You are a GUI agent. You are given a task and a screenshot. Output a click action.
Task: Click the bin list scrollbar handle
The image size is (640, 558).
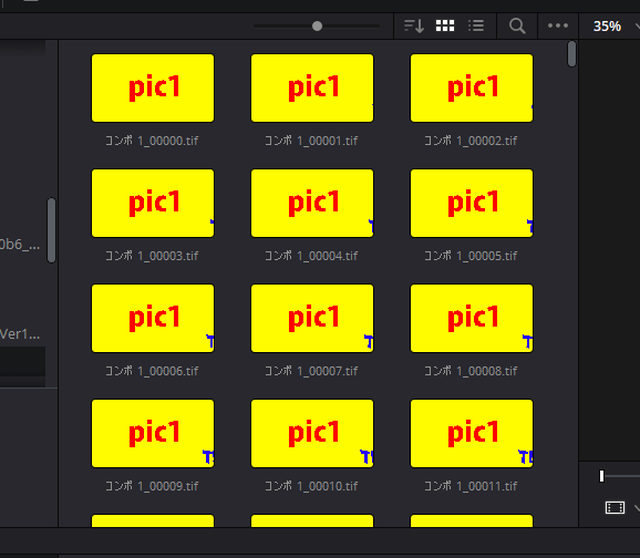[x=51, y=230]
